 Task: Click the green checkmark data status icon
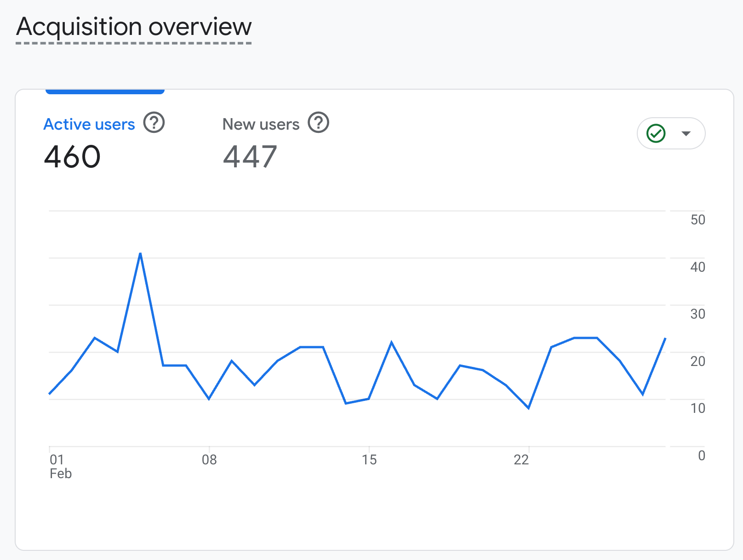(x=656, y=133)
